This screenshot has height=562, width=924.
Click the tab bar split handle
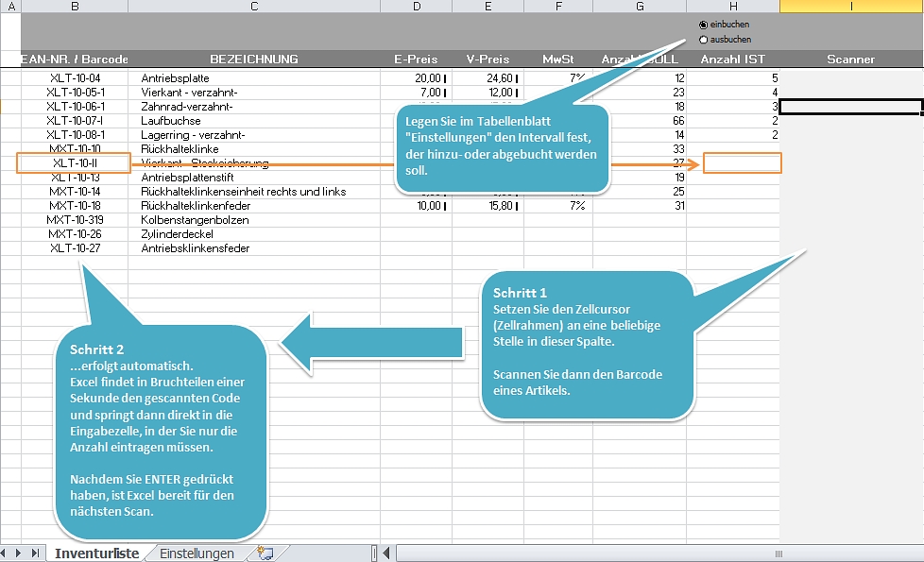(374, 553)
